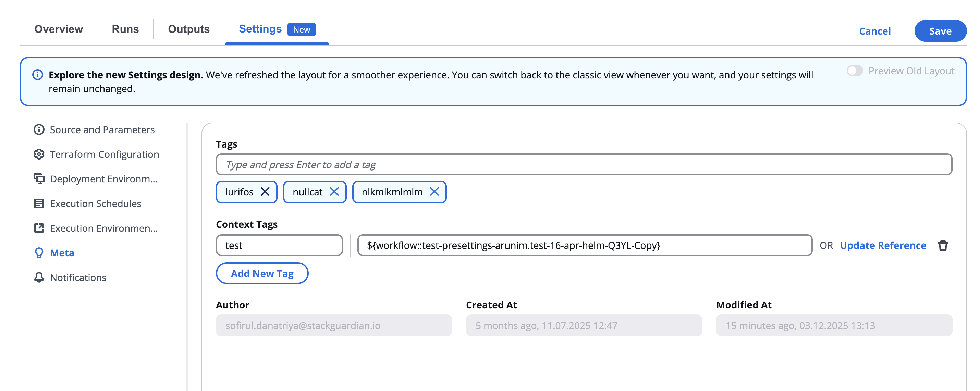The width and height of the screenshot is (980, 391).
Task: Remove the lurifos tag with X
Action: click(x=265, y=192)
